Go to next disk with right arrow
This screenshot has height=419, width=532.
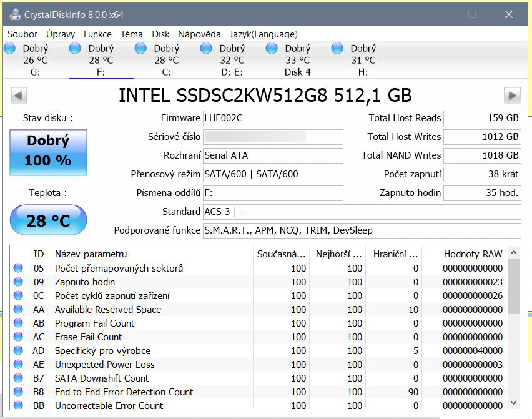point(512,95)
